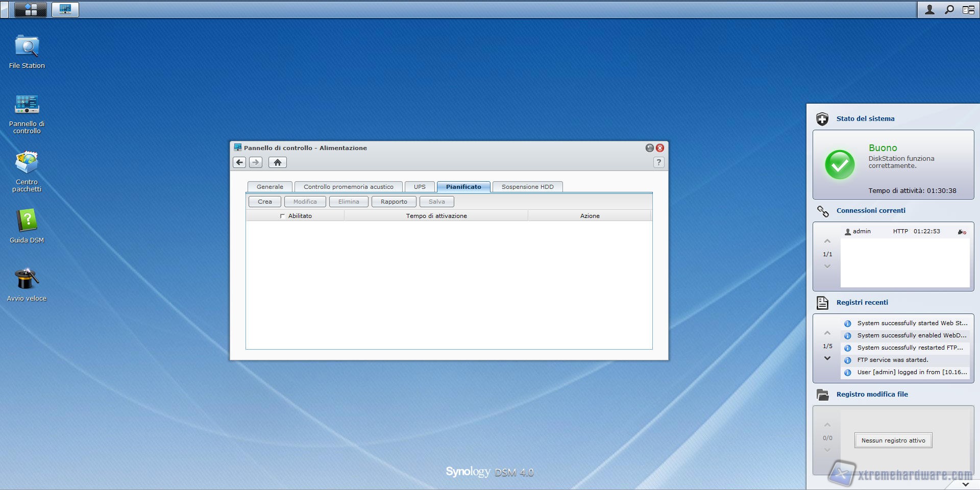Sort by Tempo di attivazione column header
Image resolution: width=980 pixels, height=490 pixels.
[x=436, y=216]
